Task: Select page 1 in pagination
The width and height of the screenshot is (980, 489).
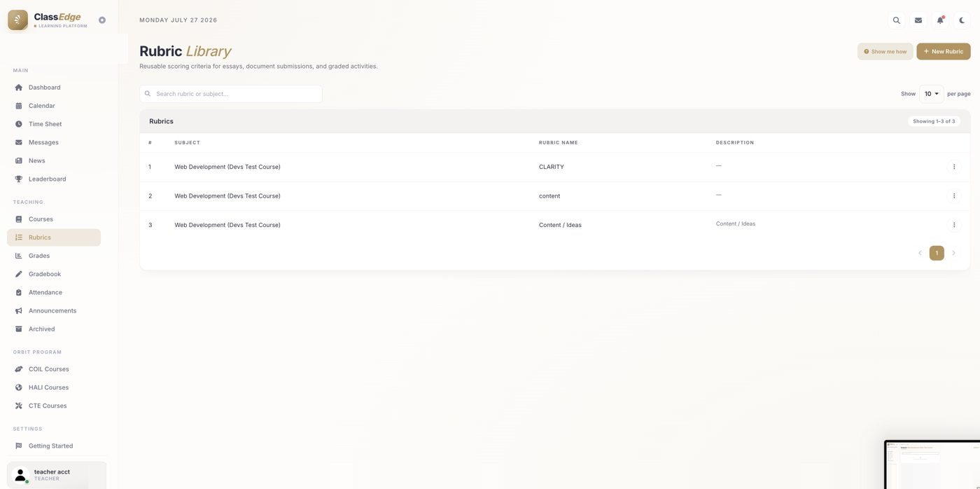Action: click(x=937, y=253)
